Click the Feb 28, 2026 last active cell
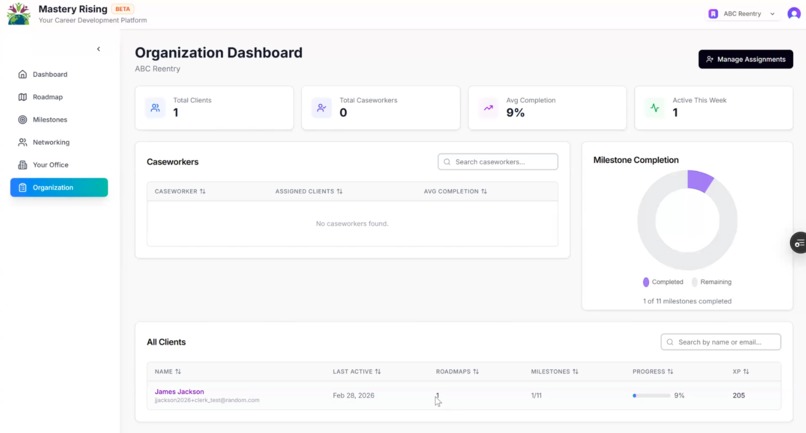Viewport: 806px width, 433px height. (353, 395)
